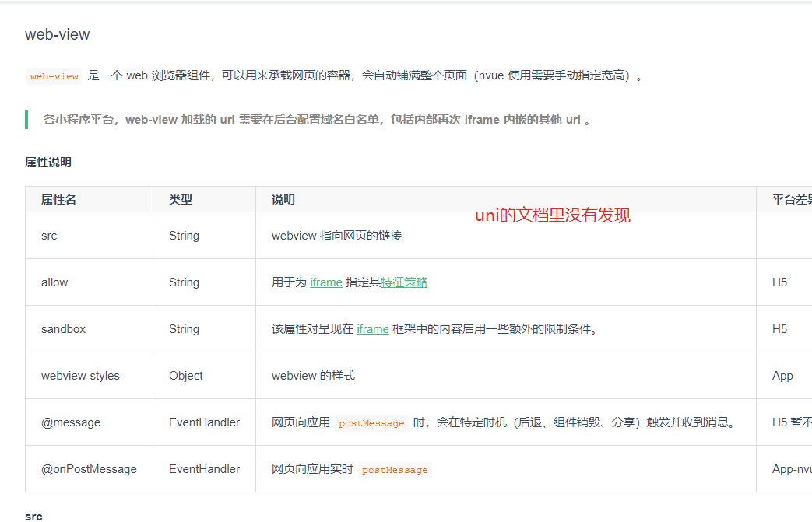
Task: Select the @onPostMessage attribute name cell
Action: point(89,469)
